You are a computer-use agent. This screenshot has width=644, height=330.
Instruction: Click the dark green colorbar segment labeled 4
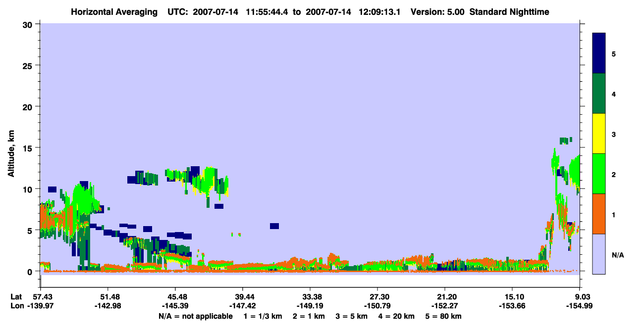point(599,94)
